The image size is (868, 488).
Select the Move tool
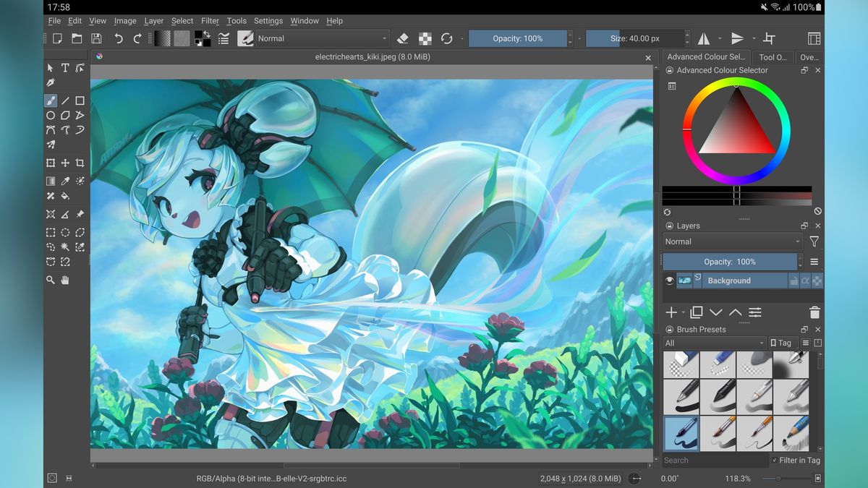65,163
